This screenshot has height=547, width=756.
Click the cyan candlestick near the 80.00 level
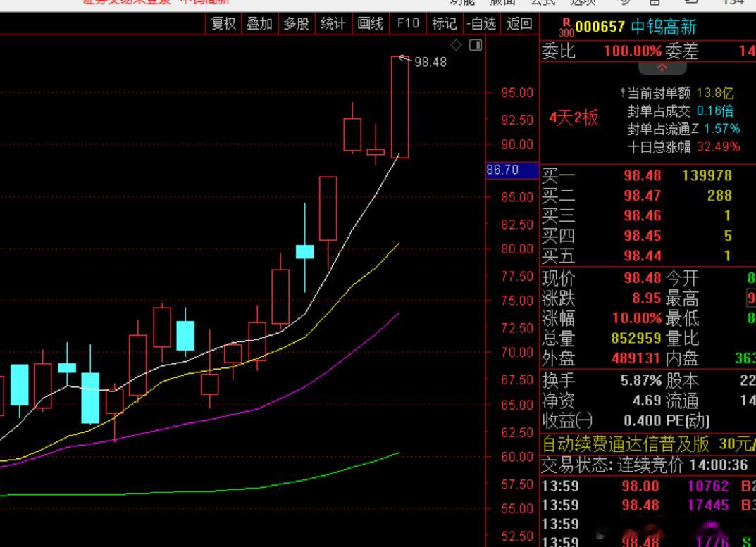pyautogui.click(x=304, y=252)
